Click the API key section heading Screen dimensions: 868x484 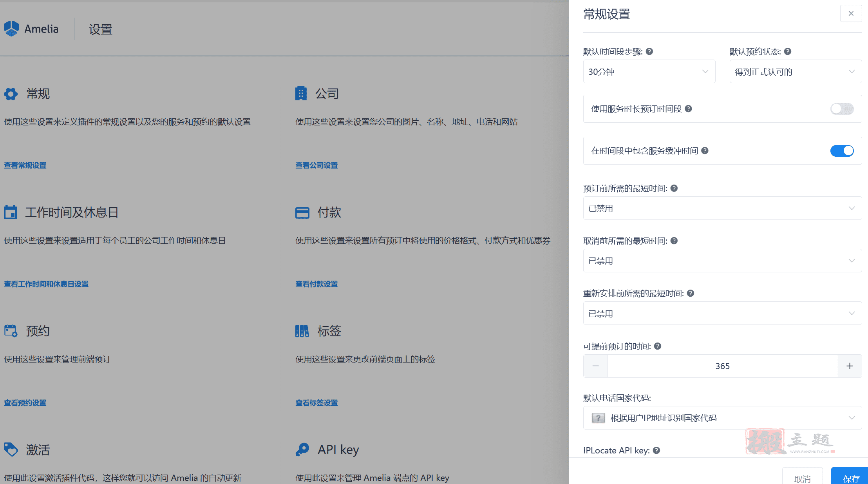(338, 450)
